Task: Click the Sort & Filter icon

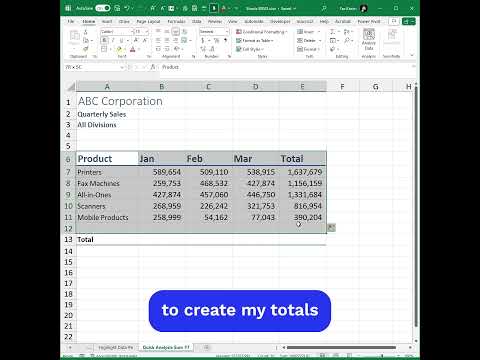Action: (x=347, y=32)
